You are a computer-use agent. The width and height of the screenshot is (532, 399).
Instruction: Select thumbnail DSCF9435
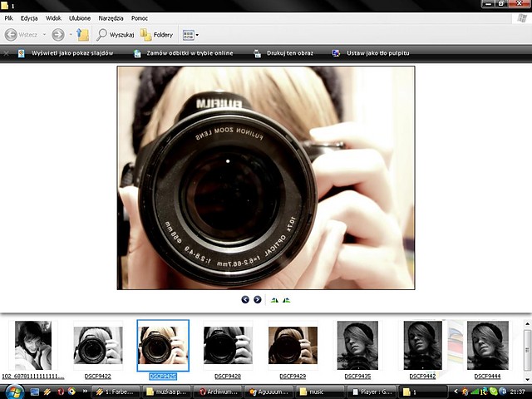[357, 346]
